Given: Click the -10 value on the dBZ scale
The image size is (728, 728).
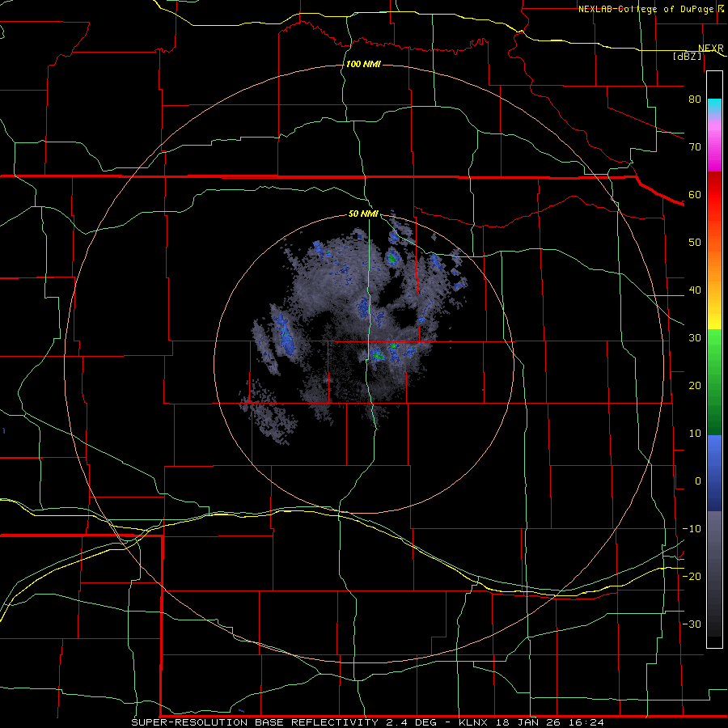Looking at the screenshot, I should pyautogui.click(x=692, y=529).
